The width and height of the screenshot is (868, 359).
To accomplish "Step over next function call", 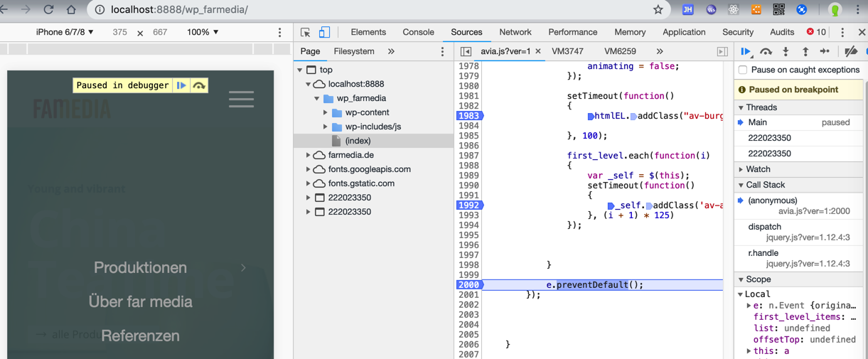I will click(766, 51).
